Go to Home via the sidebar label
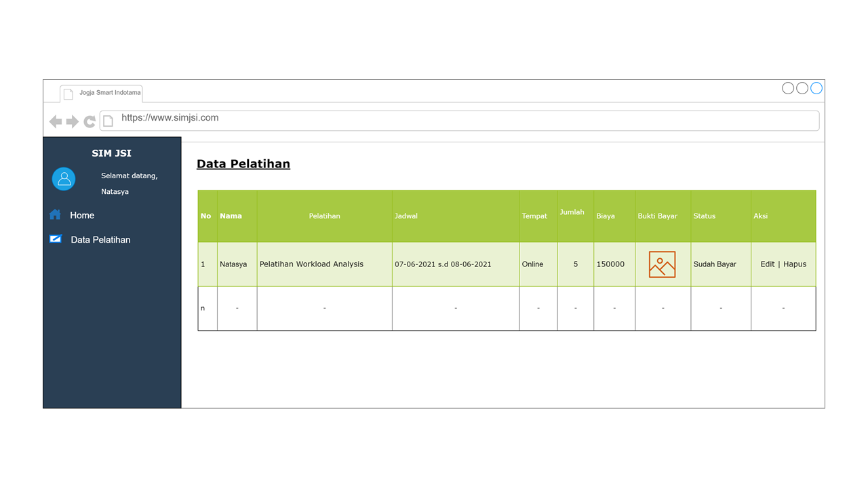 82,216
